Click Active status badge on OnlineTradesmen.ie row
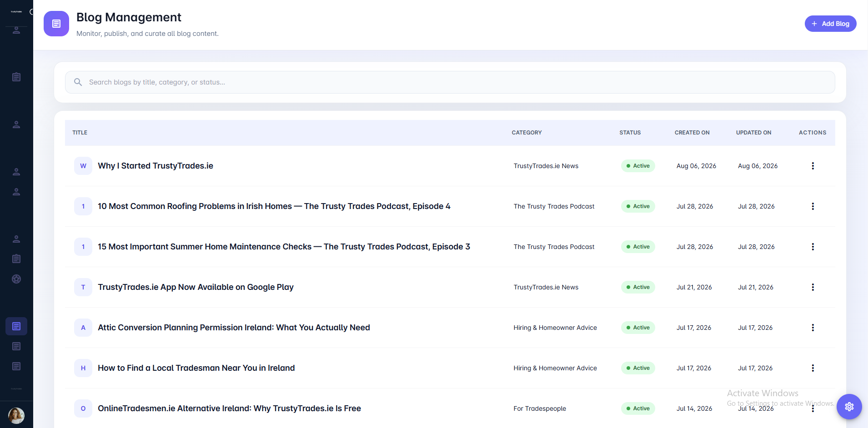This screenshot has width=868, height=428. [638, 408]
